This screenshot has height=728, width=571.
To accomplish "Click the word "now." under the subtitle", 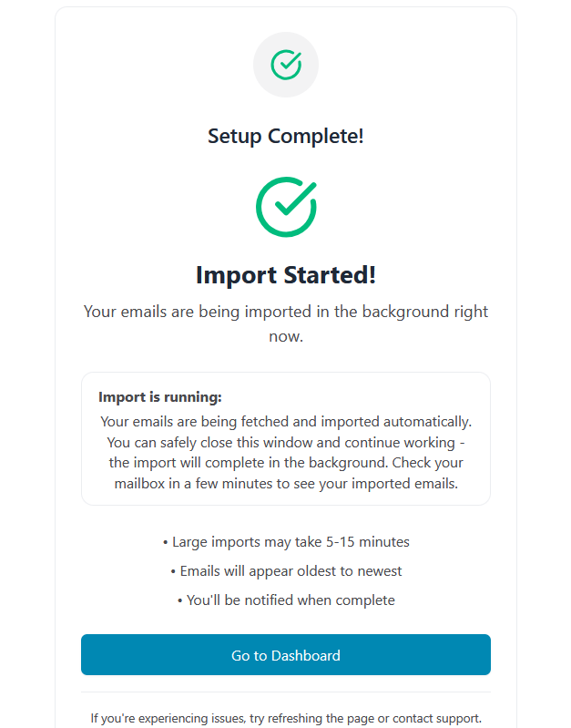I will 286,336.
